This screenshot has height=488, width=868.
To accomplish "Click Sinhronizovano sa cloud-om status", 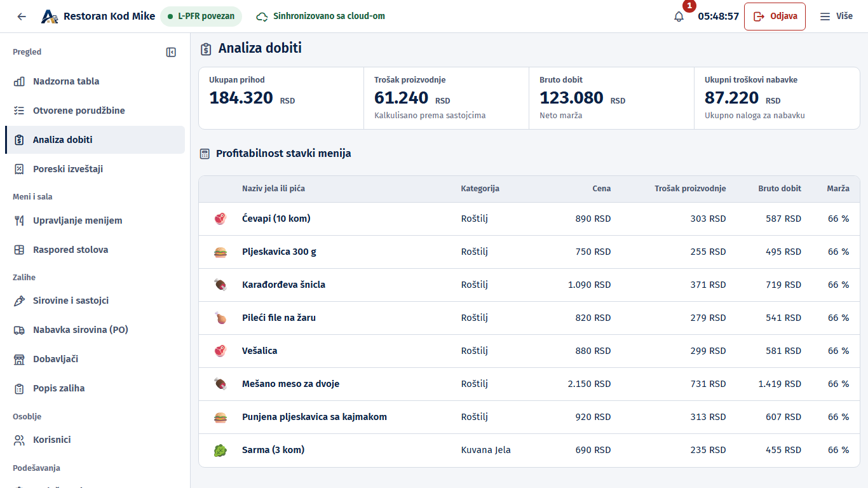I will pos(321,17).
